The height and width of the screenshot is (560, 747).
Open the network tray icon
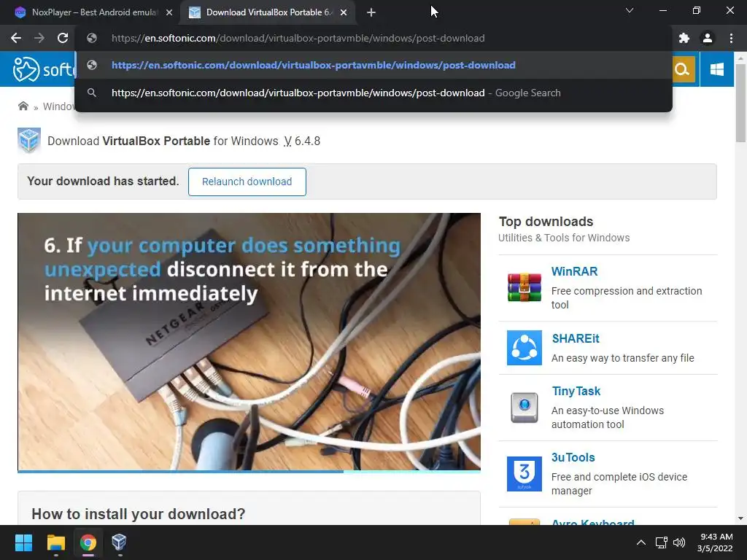click(661, 542)
